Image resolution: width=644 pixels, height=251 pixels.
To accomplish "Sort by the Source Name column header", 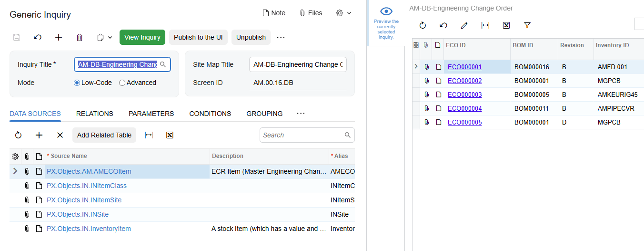I will (127, 156).
